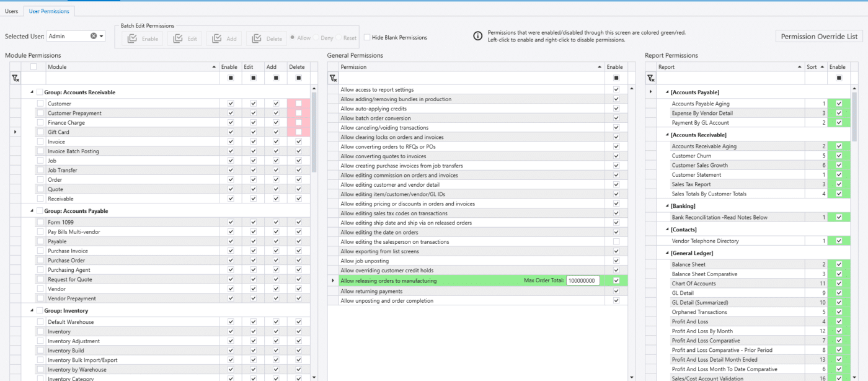
Task: Select the Allow radio button
Action: tap(293, 38)
